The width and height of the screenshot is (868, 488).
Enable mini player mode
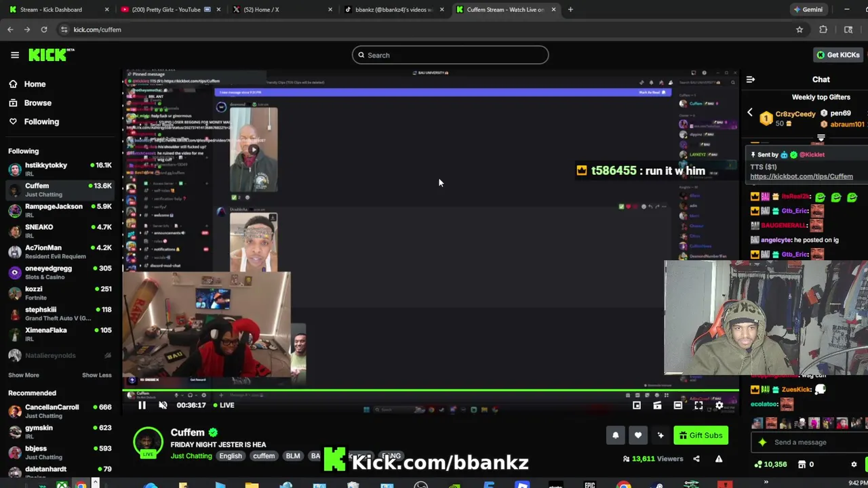[x=637, y=405]
